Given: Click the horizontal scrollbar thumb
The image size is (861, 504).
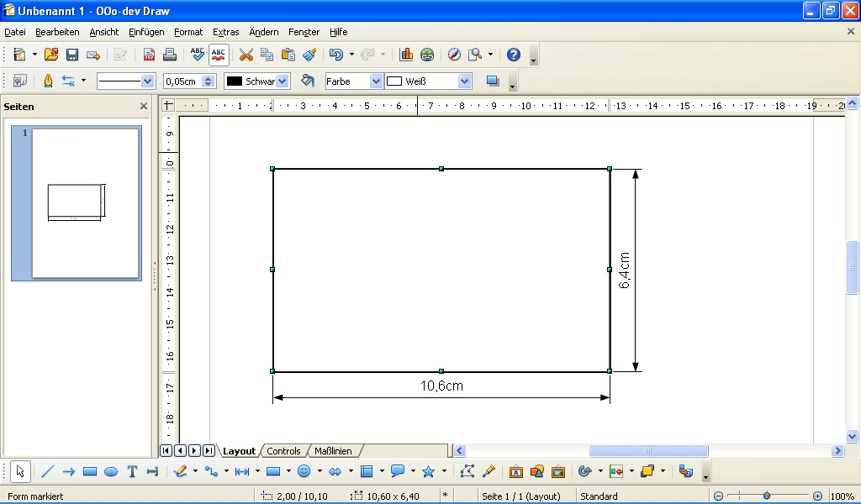Looking at the screenshot, I should click(x=648, y=451).
